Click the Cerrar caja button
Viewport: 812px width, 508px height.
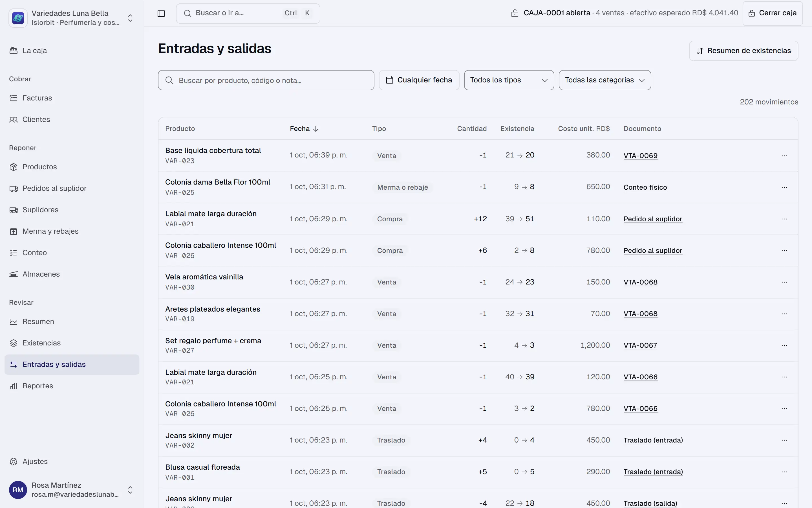[x=773, y=14]
